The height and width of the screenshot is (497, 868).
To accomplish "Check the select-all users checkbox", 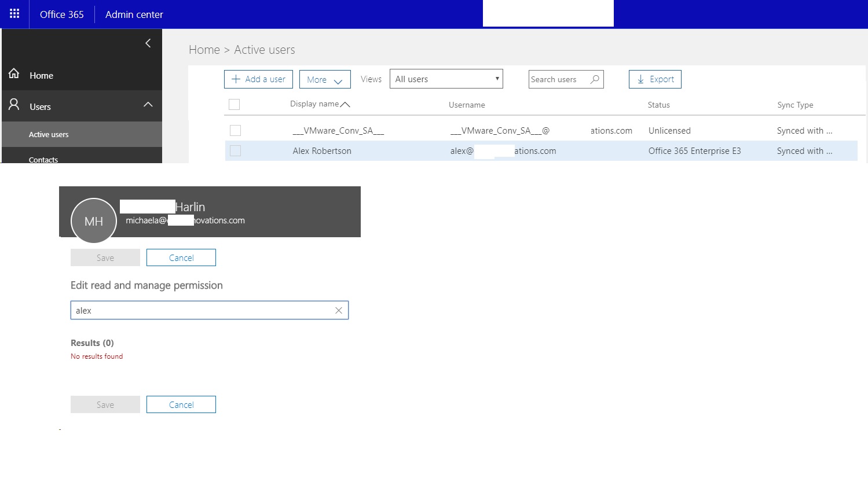I will (235, 104).
